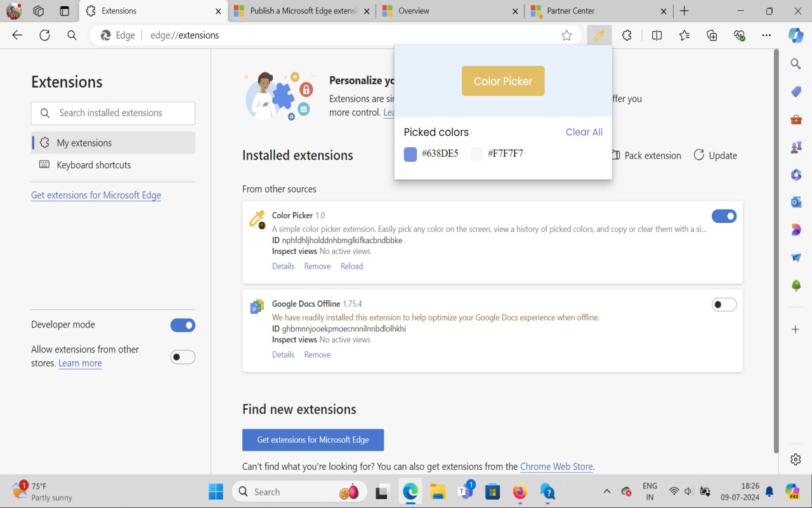Select the #F7F7F7 light color swatch

(477, 154)
